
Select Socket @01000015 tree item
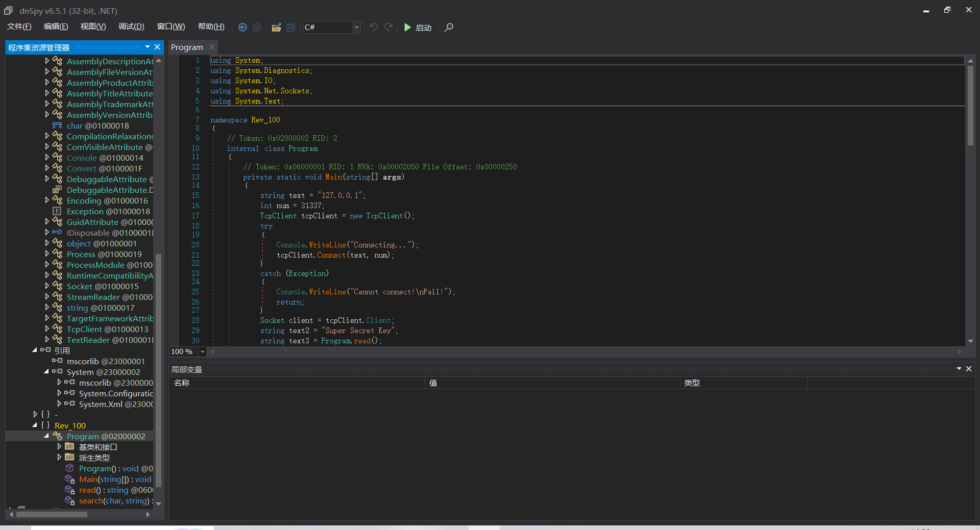(103, 286)
